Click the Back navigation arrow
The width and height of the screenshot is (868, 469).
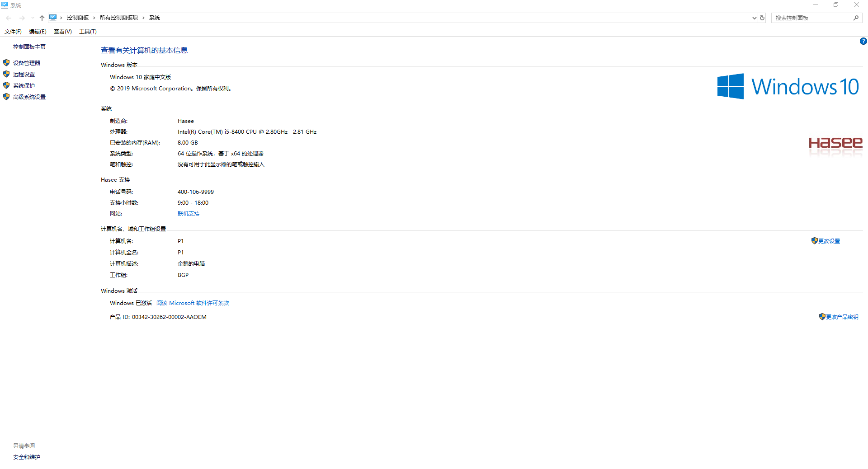(x=9, y=18)
